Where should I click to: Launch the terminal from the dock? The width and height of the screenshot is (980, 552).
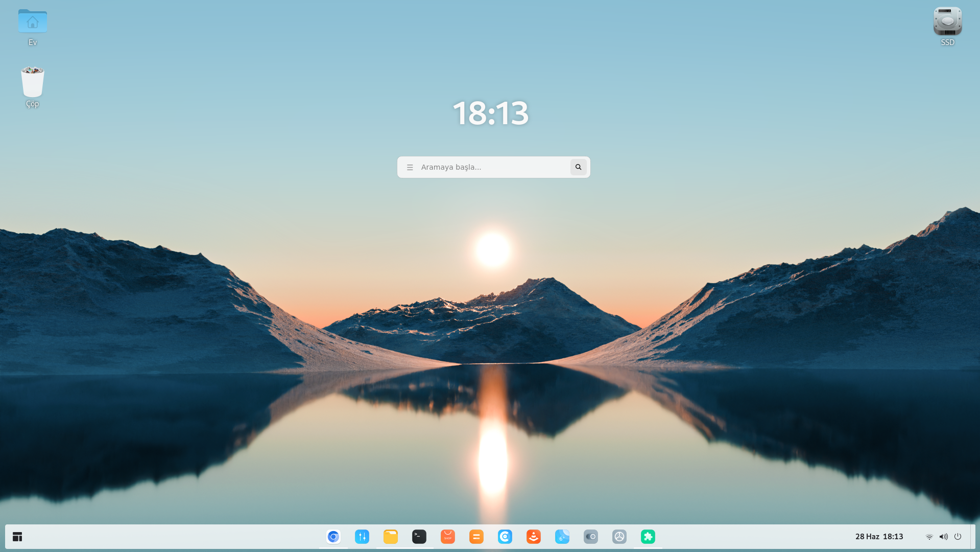pyautogui.click(x=419, y=537)
